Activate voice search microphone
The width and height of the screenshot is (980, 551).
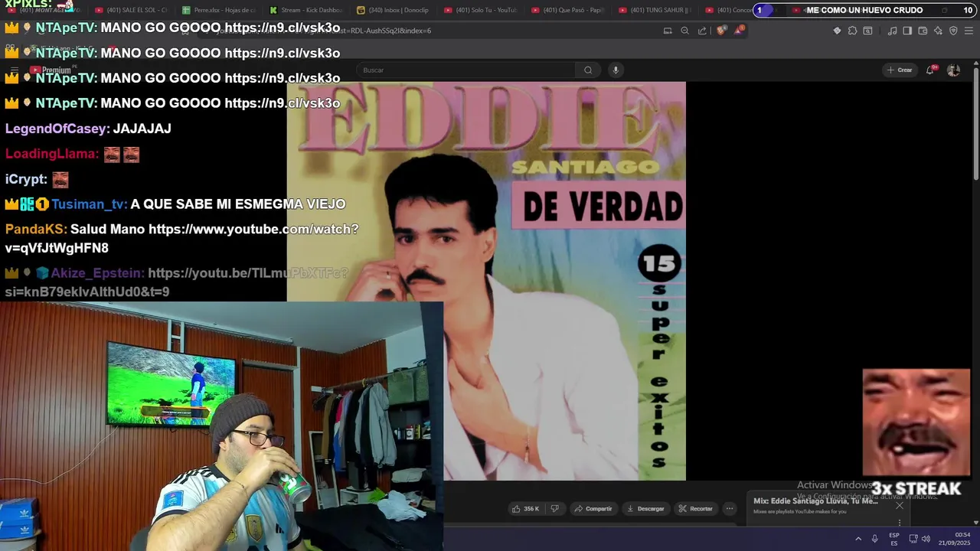tap(615, 70)
